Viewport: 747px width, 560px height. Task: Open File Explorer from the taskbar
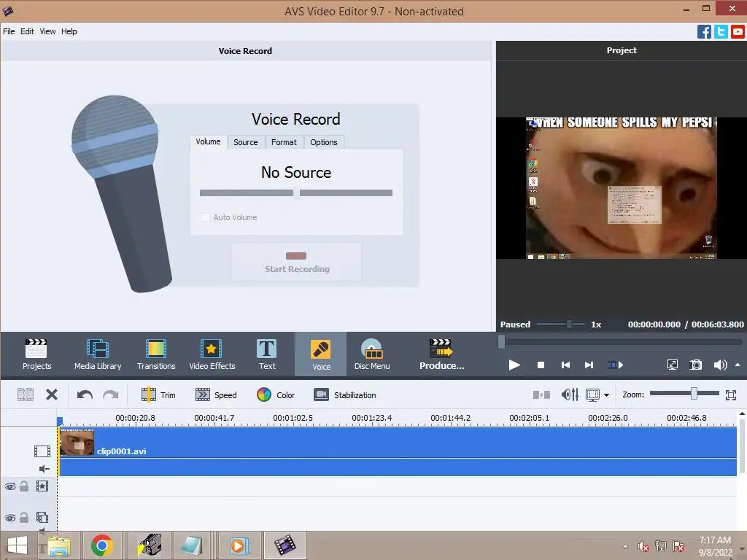click(x=58, y=545)
